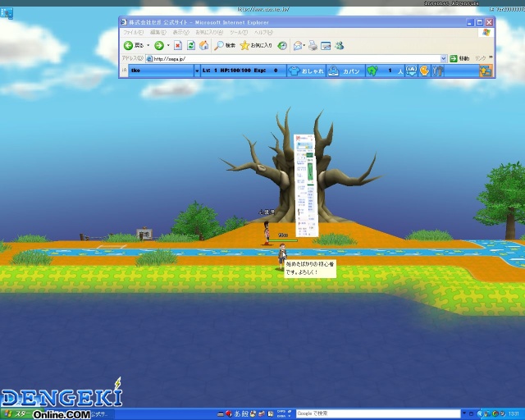This screenshot has width=525, height=420.
Task: Click the top-left desktop corner icon
Action: coord(7,13)
